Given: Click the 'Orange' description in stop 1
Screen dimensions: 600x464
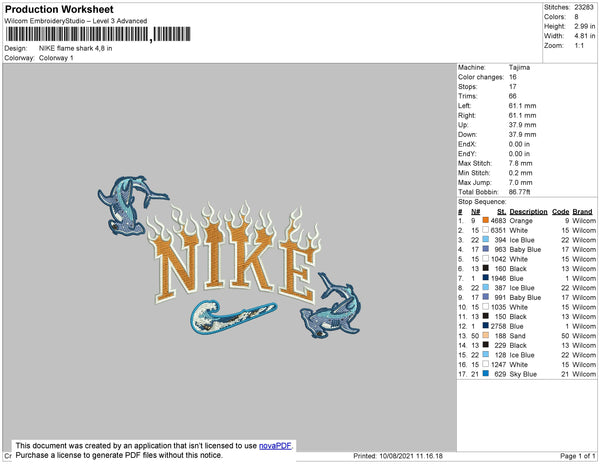Looking at the screenshot, I should pyautogui.click(x=521, y=221).
